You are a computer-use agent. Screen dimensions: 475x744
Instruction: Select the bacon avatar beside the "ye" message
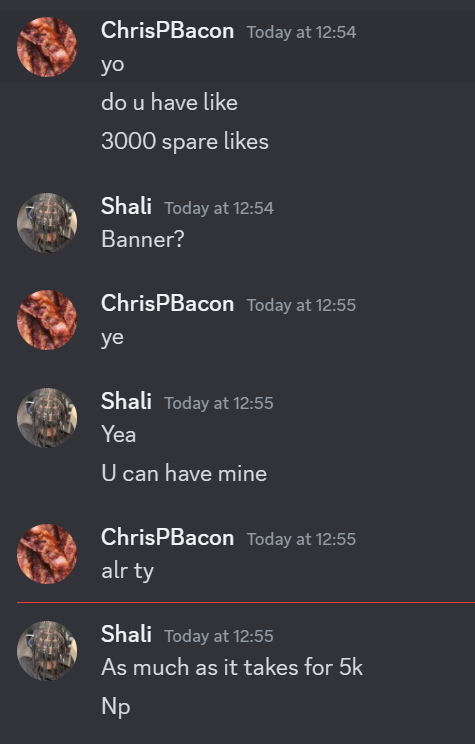coord(47,320)
